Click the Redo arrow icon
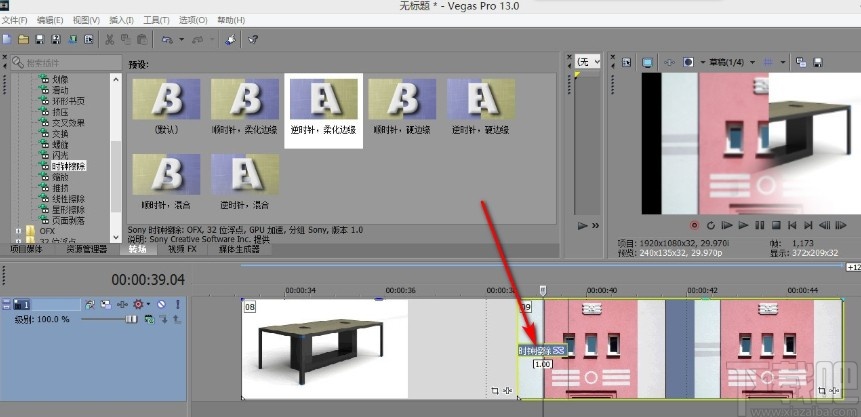Viewport: 861px width, 417px height. pos(198,40)
